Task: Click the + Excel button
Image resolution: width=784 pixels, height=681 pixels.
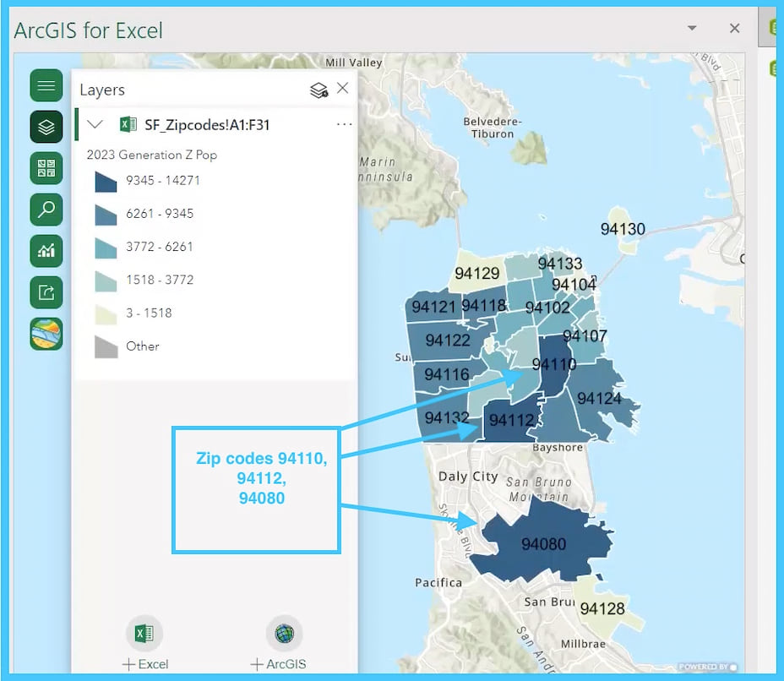Action: (144, 640)
